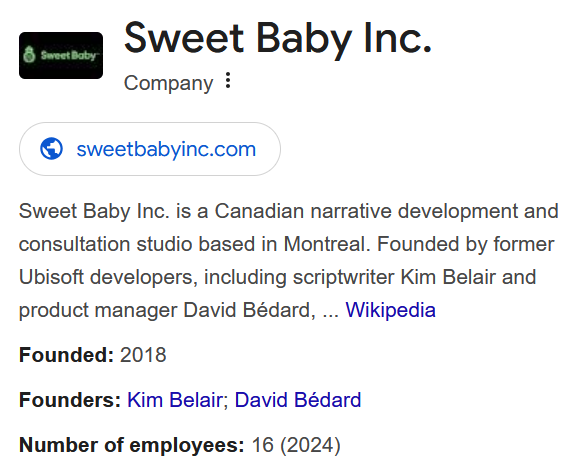The height and width of the screenshot is (466, 571).
Task: Click the 2018 founding year value
Action: (143, 355)
